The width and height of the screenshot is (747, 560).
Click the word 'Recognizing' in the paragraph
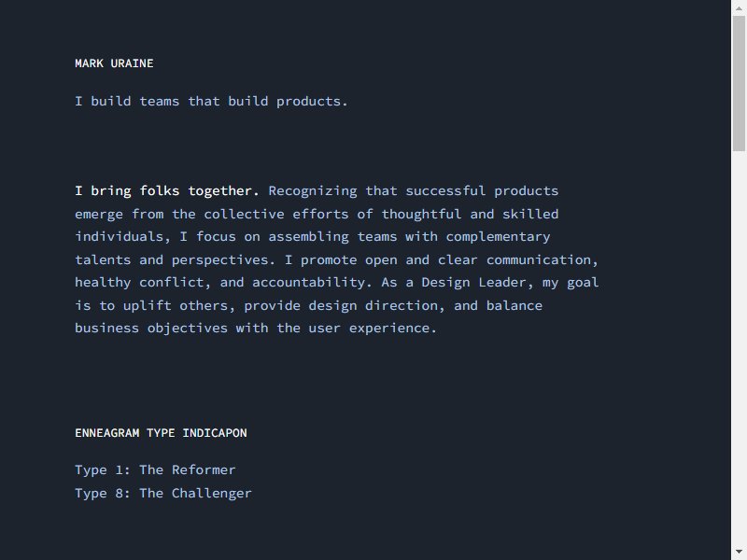313,191
